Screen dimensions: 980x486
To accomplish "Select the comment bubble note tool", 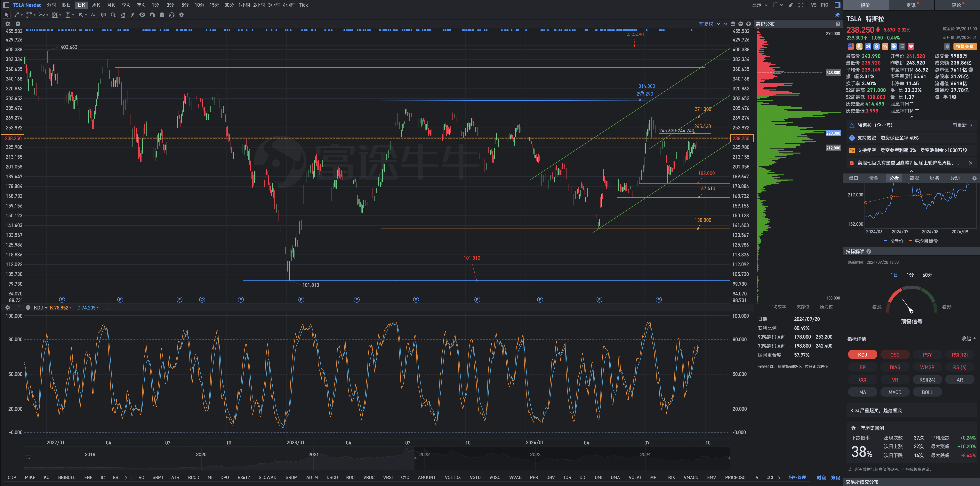I will coord(103,15).
